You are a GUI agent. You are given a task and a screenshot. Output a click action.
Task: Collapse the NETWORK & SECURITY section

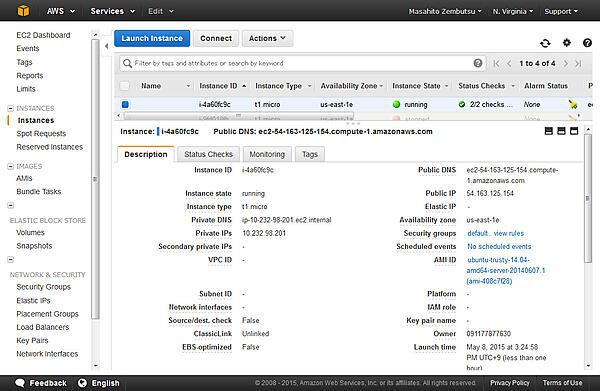click(10, 260)
